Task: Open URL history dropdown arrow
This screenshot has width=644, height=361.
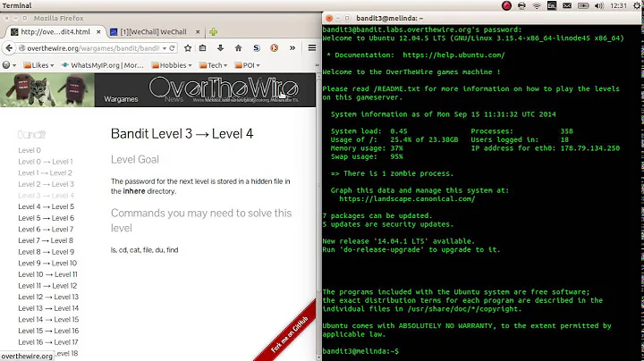Action: click(165, 48)
